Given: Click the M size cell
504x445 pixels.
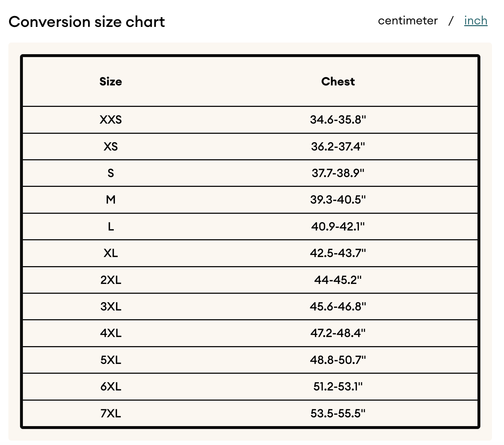Looking at the screenshot, I should (111, 200).
